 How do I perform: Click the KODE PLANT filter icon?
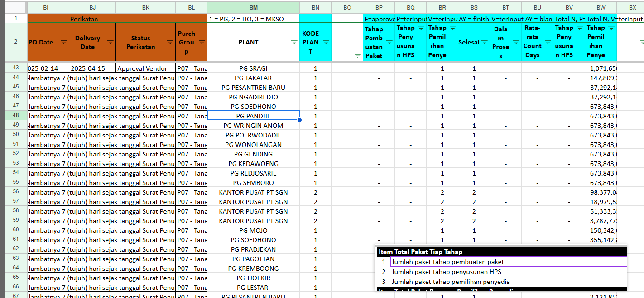tap(326, 42)
